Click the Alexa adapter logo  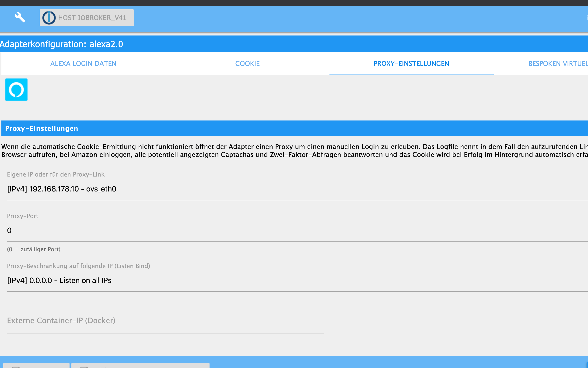(16, 90)
